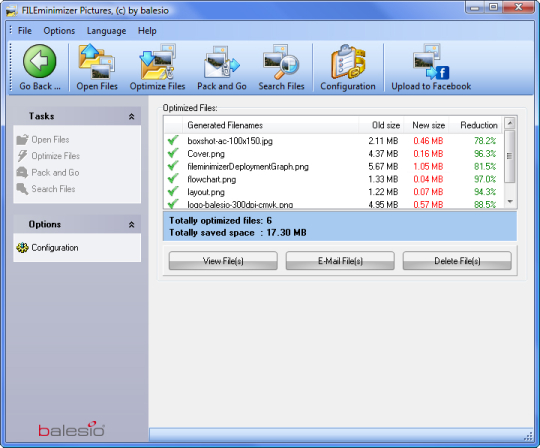Click the 5.67 MB old size value

point(383,167)
